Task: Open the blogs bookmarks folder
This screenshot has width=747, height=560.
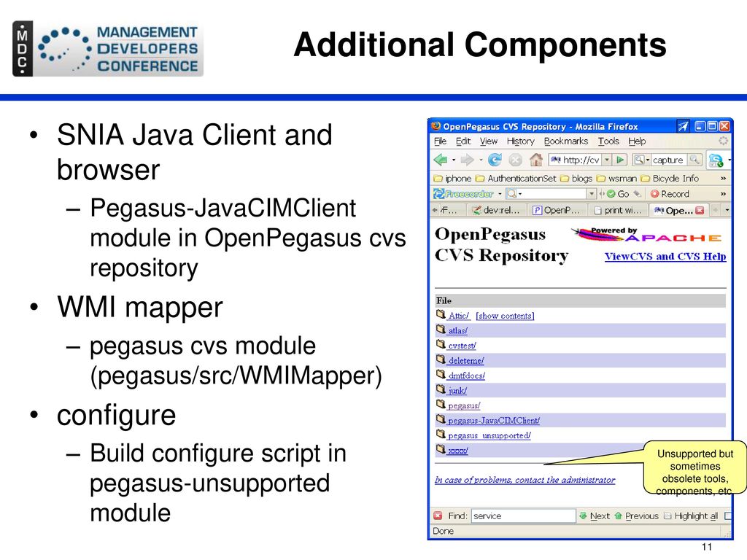Action: pos(576,178)
